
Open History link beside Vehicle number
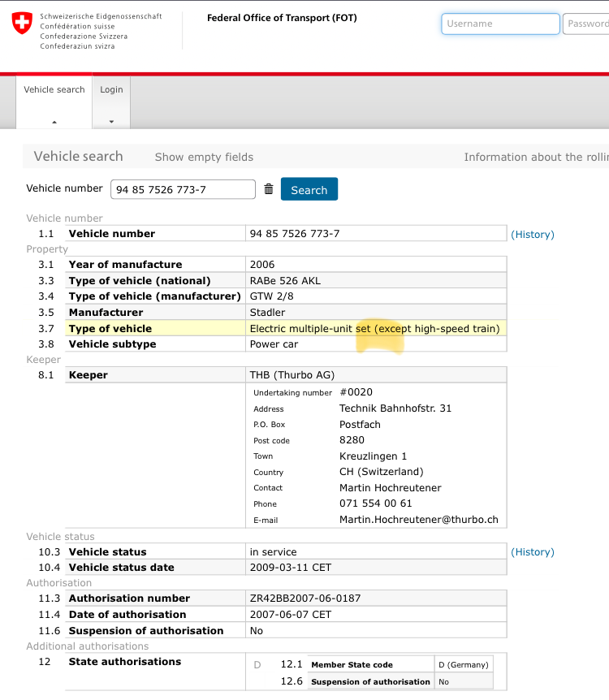pyautogui.click(x=532, y=235)
